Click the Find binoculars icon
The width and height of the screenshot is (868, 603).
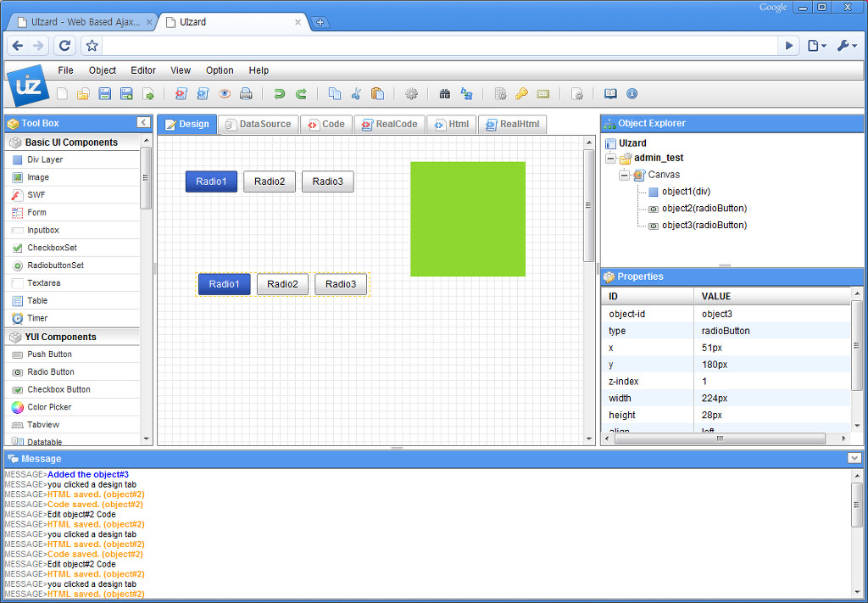point(444,94)
